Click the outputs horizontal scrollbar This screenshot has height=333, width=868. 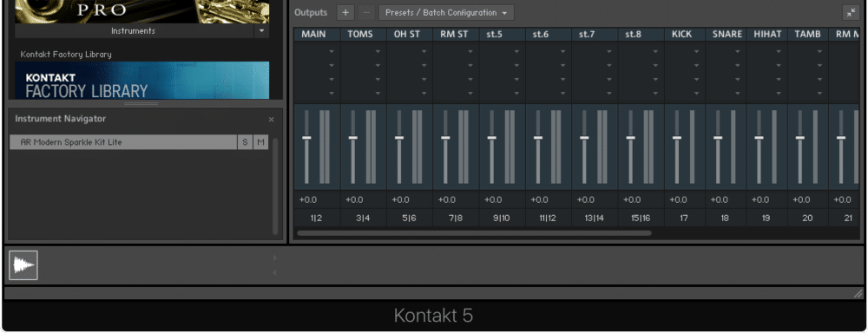tap(474, 233)
